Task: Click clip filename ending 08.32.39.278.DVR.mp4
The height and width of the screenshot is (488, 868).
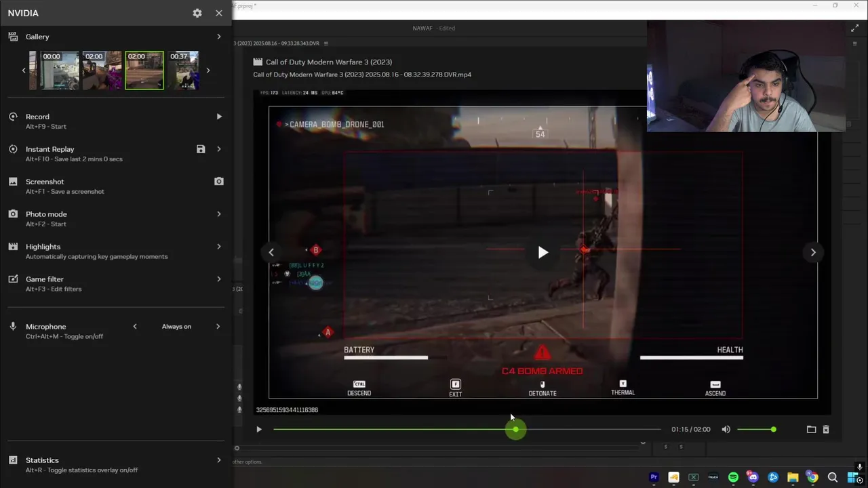Action: pyautogui.click(x=362, y=75)
